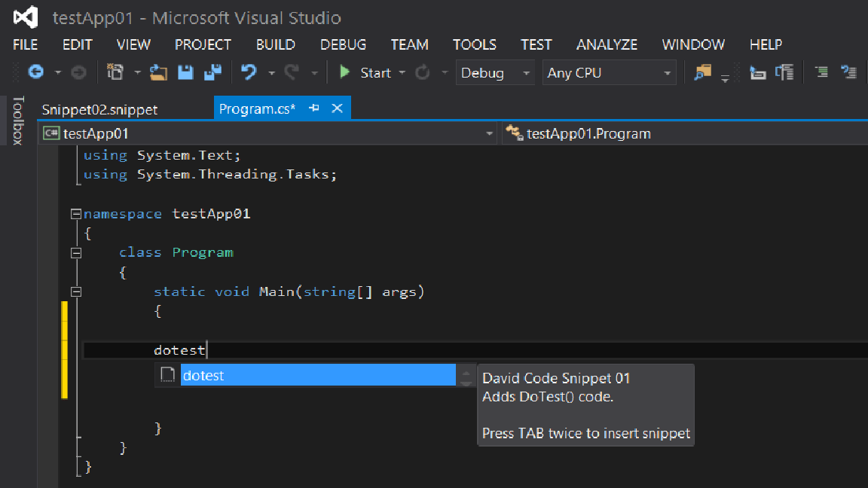Open the Debug configuration dropdown

point(495,72)
